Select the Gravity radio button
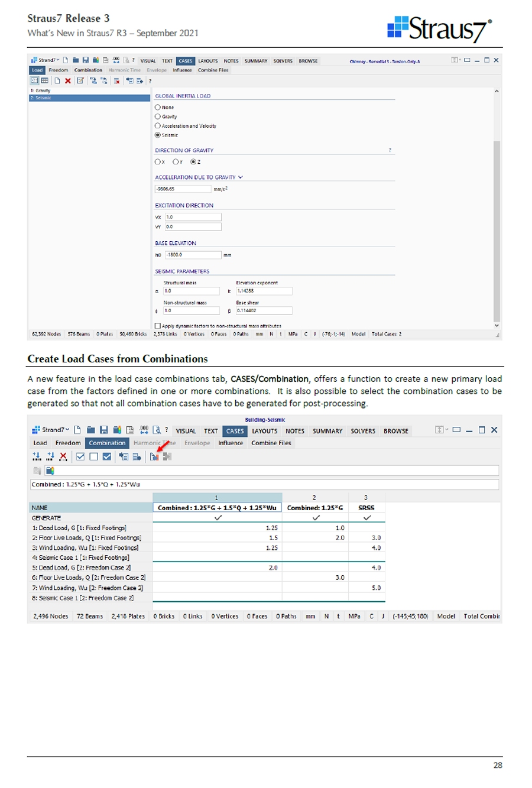The height and width of the screenshot is (788, 532). click(x=158, y=117)
